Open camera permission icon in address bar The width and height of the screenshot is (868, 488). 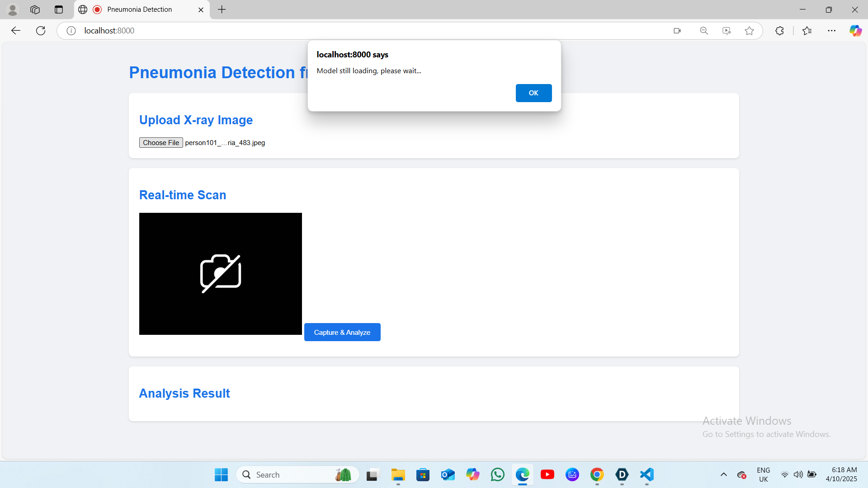point(677,31)
